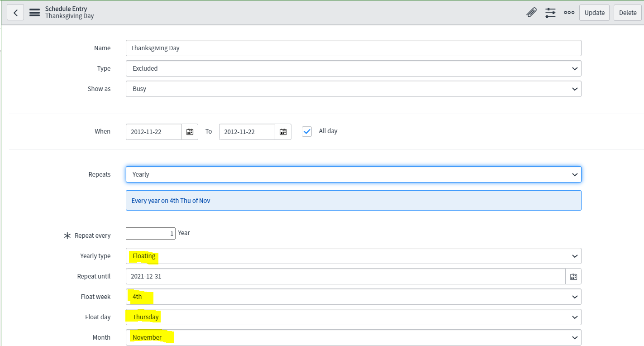
Task: Click the recurrence summary banner
Action: 353,200
